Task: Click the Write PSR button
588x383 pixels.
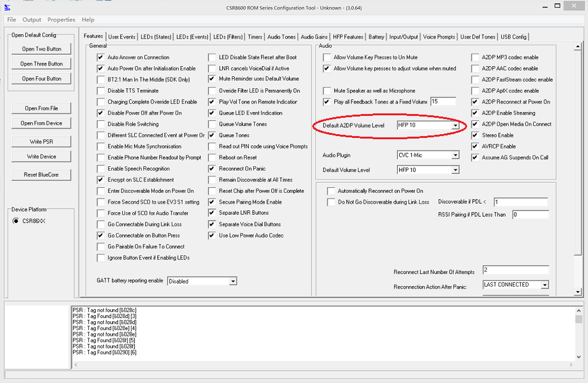Action: point(42,142)
